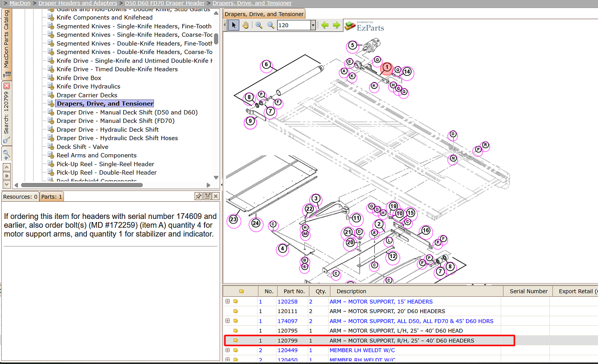Image resolution: width=598 pixels, height=364 pixels.
Task: Click the tree vertical scrollbar thumb
Action: 216,39
